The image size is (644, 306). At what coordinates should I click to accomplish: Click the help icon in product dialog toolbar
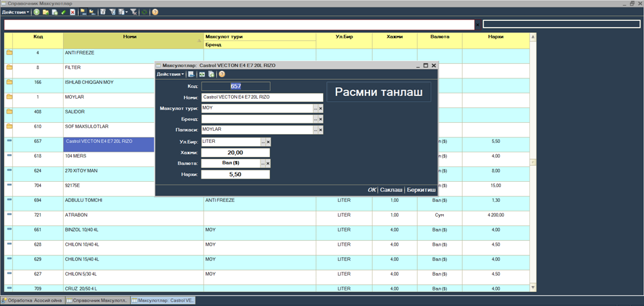point(222,74)
